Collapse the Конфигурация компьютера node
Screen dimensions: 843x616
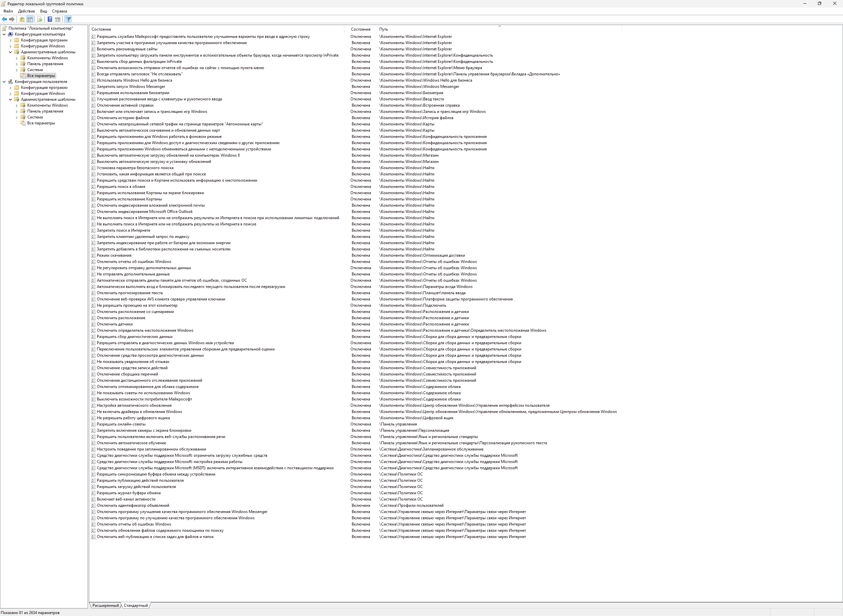(x=4, y=34)
